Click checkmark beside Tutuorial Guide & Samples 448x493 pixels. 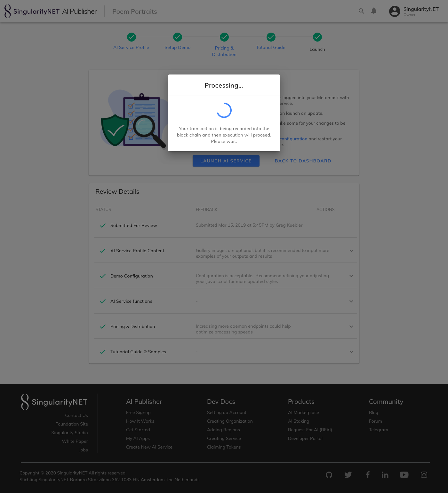click(x=103, y=352)
